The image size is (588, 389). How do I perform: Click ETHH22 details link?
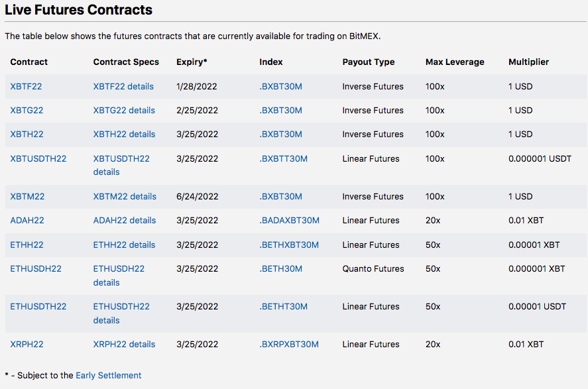pos(124,245)
